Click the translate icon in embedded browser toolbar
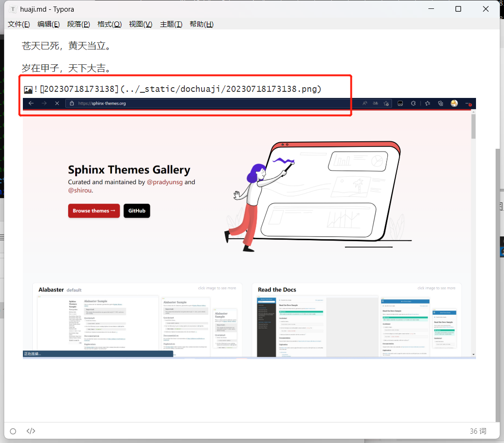Screen dimensions: 504x443 pos(375,103)
